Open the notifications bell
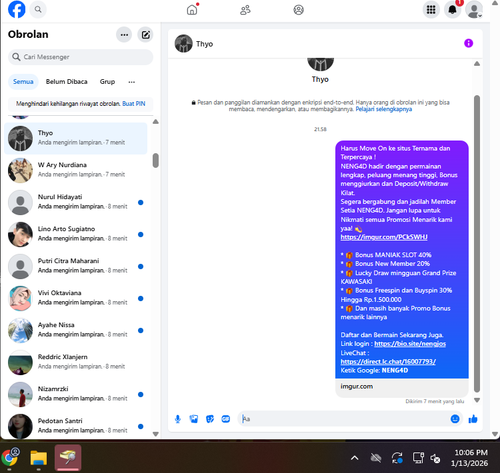 click(452, 10)
